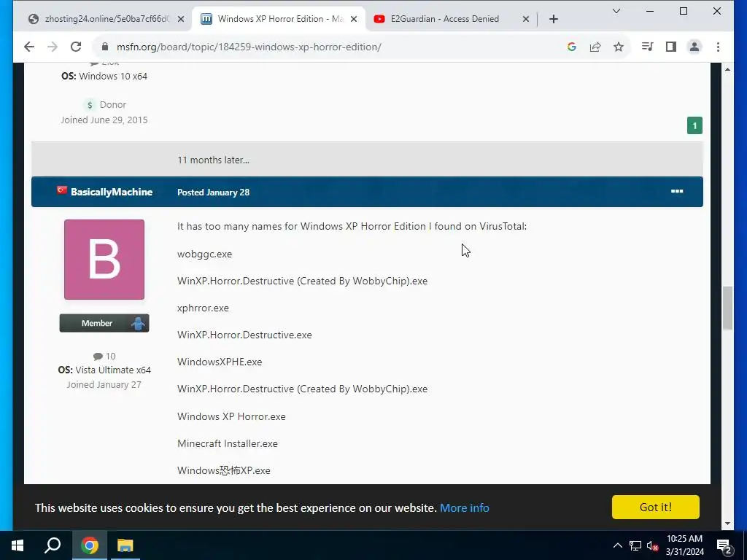Image resolution: width=747 pixels, height=560 pixels.
Task: Close the E2Guardian tab
Action: pyautogui.click(x=525, y=19)
